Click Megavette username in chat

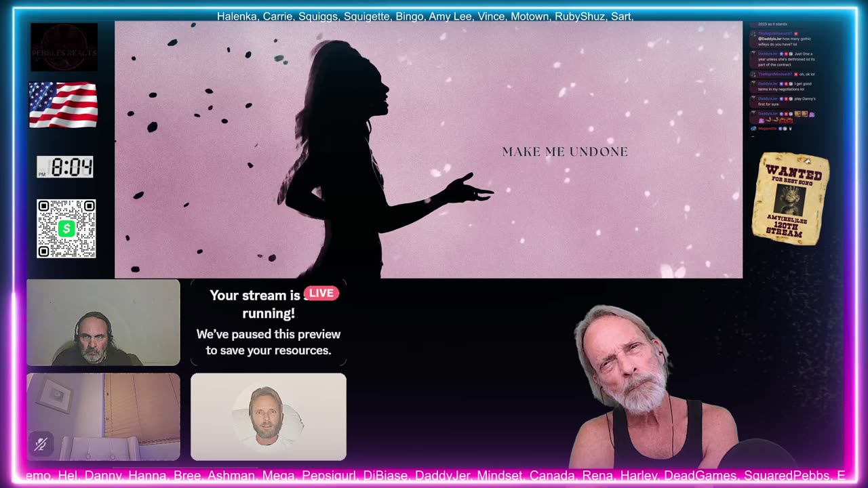(767, 128)
